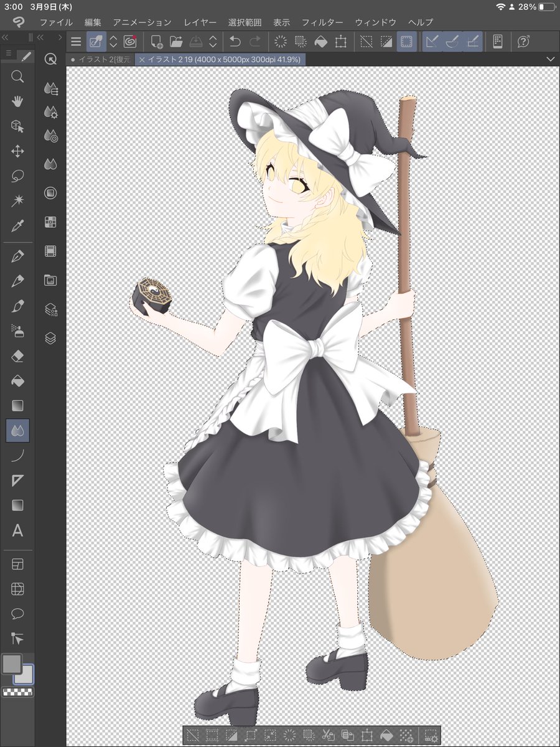Toggle snap to grid
The width and height of the screenshot is (560, 747).
[472, 42]
